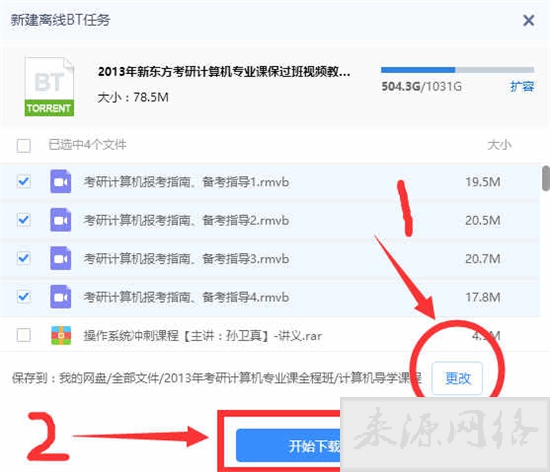The width and height of the screenshot is (550, 472).
Task: Click 更改 to change save location
Action: click(x=457, y=378)
